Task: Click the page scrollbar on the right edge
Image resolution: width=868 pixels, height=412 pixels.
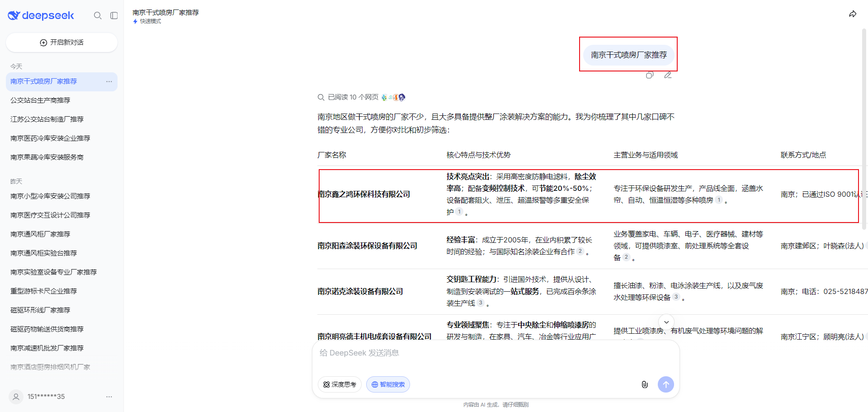Action: [864, 129]
